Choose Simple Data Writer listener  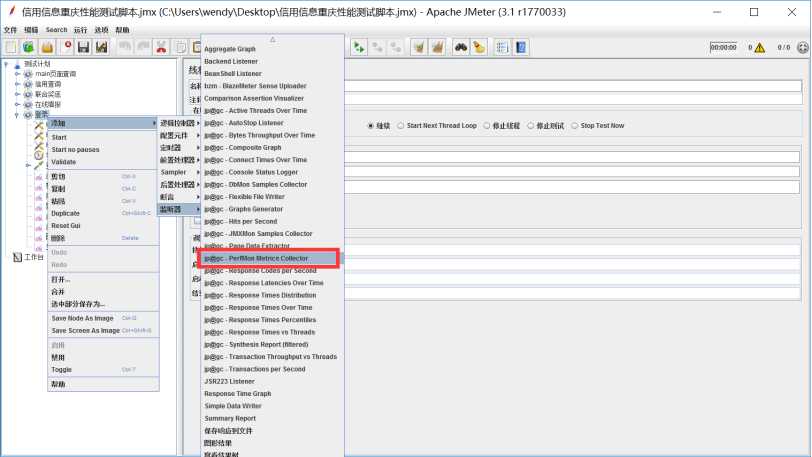coord(272,406)
